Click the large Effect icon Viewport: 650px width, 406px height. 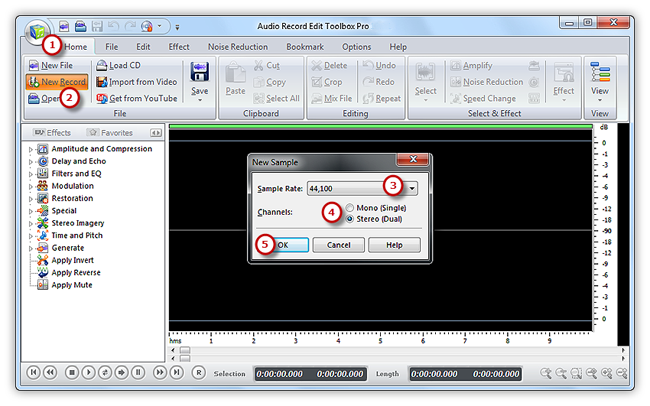pyautogui.click(x=563, y=73)
